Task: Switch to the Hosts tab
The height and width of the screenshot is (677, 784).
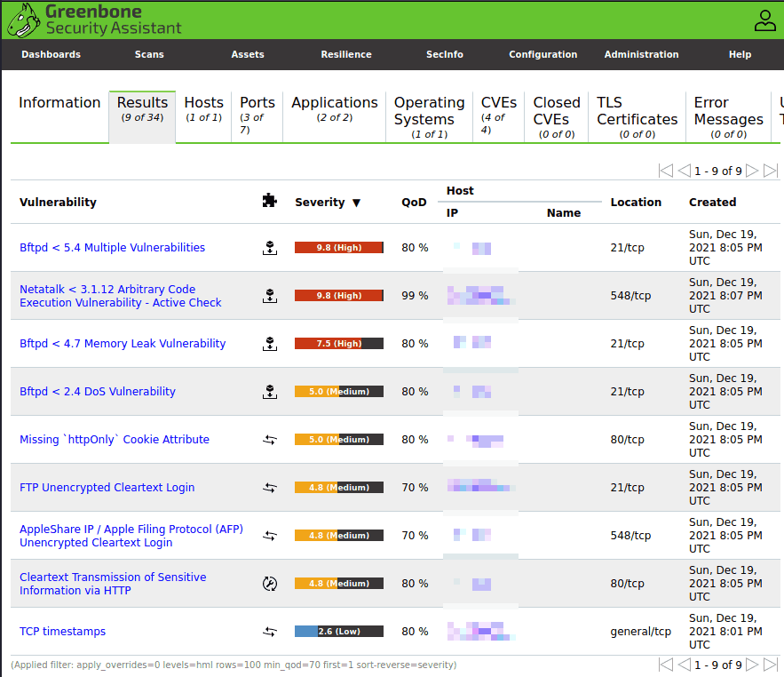Action: coord(203,109)
